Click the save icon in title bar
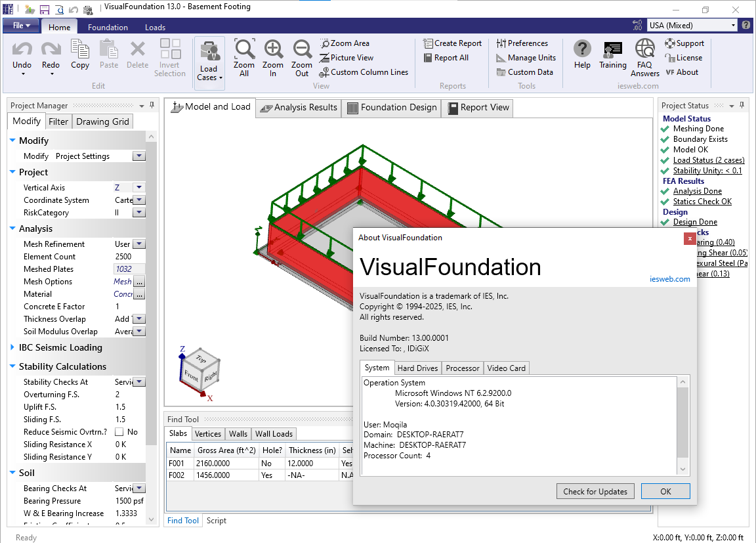Screen dimensions: 756x543 45,10
